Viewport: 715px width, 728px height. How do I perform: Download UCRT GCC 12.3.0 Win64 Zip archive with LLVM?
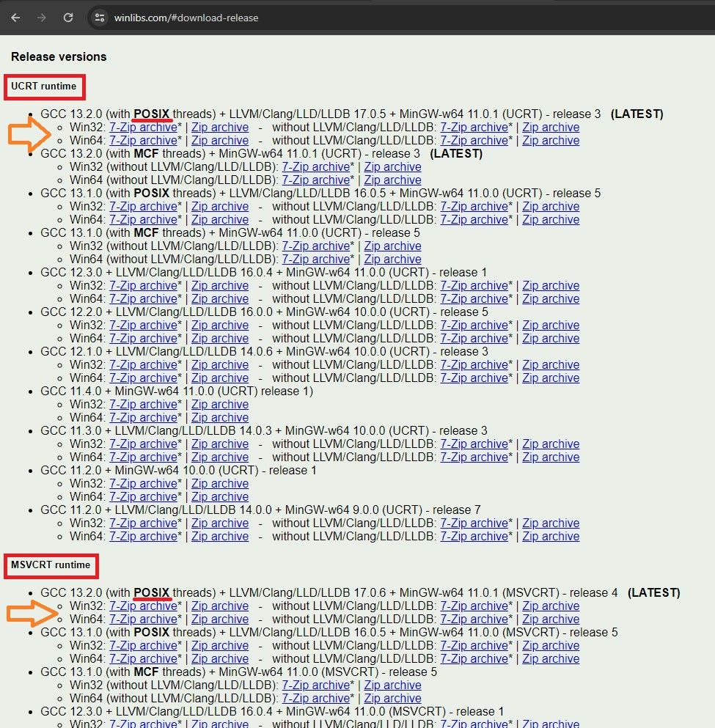tap(220, 298)
